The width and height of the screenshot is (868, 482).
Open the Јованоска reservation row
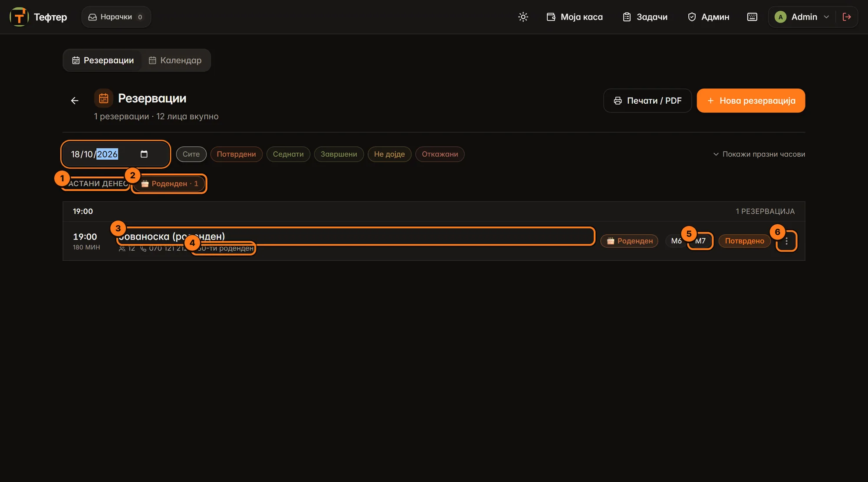tap(434, 241)
